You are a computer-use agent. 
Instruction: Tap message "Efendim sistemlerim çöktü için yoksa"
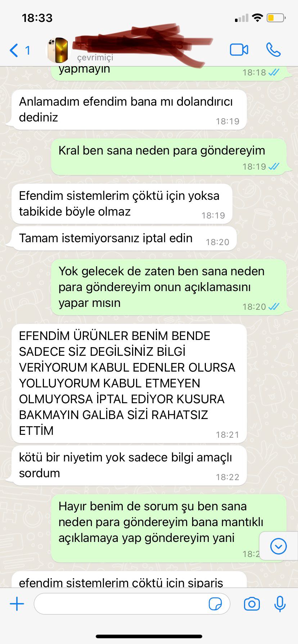coord(122,204)
